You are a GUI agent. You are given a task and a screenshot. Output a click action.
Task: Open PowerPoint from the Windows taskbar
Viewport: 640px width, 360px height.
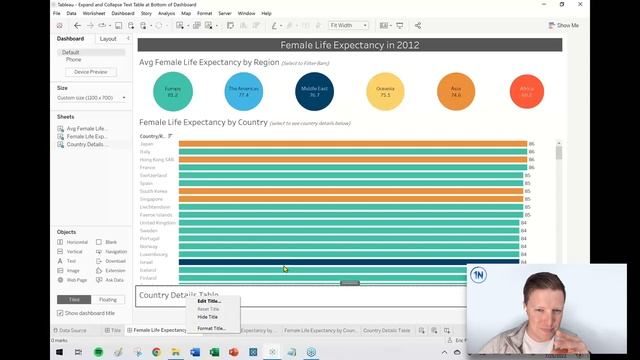click(x=233, y=352)
